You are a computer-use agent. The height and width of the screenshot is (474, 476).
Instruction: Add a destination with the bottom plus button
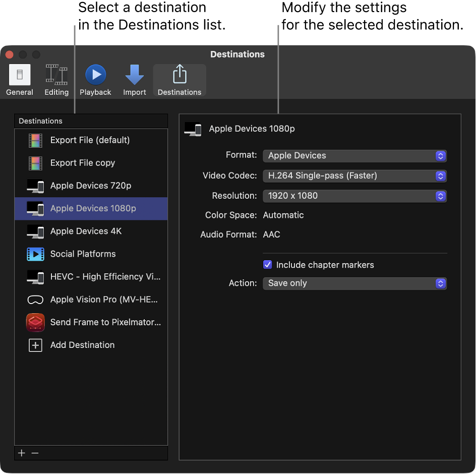[22, 453]
